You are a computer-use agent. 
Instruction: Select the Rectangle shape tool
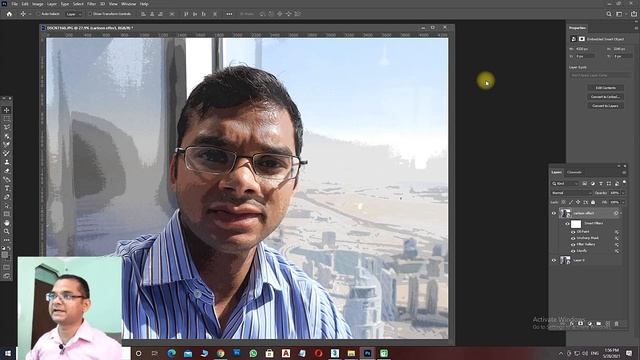[7, 214]
